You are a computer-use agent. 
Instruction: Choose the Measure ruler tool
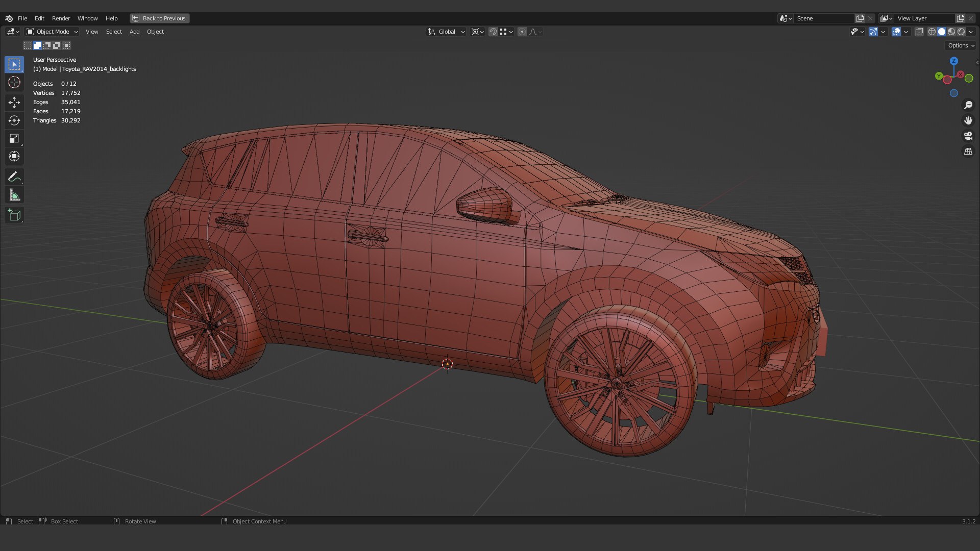pyautogui.click(x=14, y=195)
